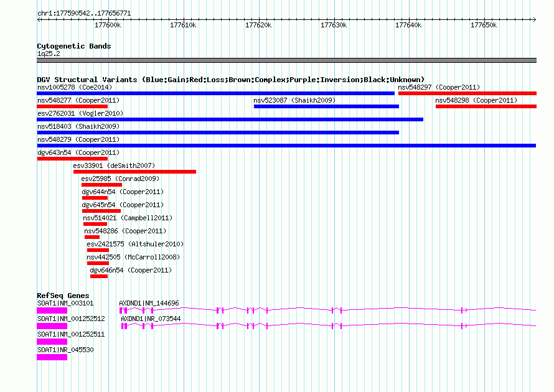Click the red dgv645n54 loss bar
The height and width of the screenshot is (392, 554).
pyautogui.click(x=101, y=211)
